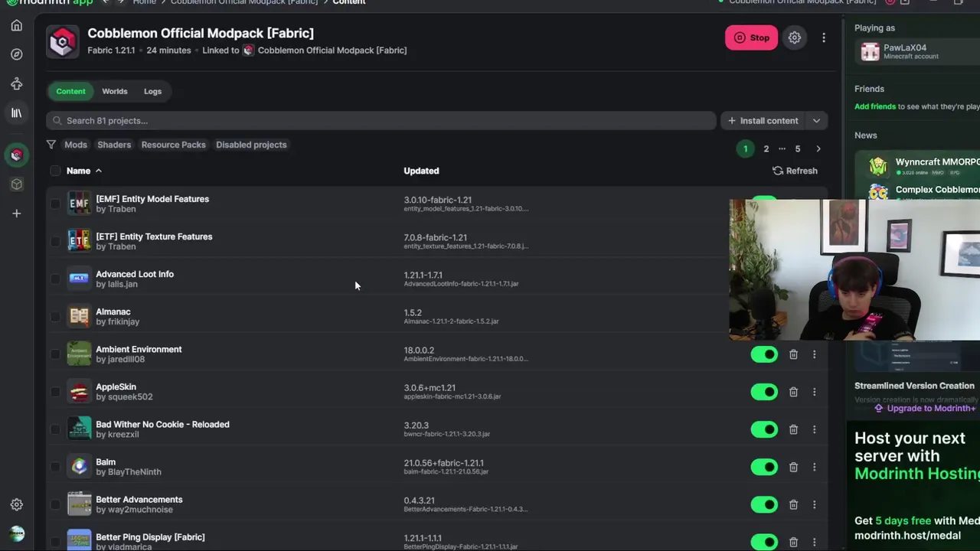The image size is (980, 551).
Task: Expand the Install content dropdown arrow
Action: point(816,121)
